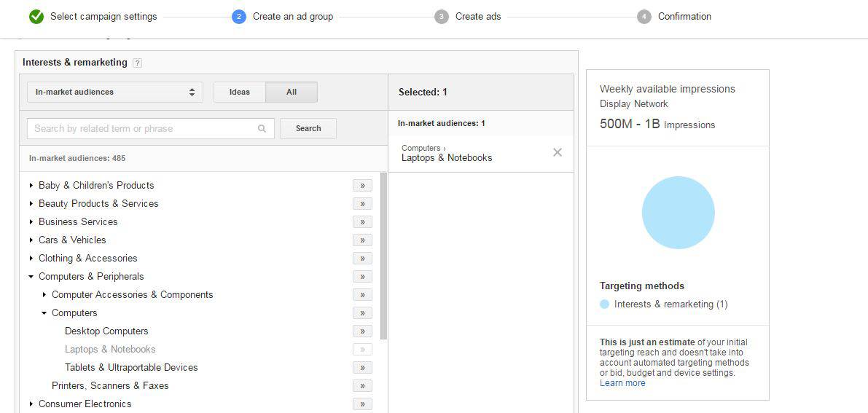Select Tablets & Ultraportable Devices row
868x413 pixels.
[131, 368]
